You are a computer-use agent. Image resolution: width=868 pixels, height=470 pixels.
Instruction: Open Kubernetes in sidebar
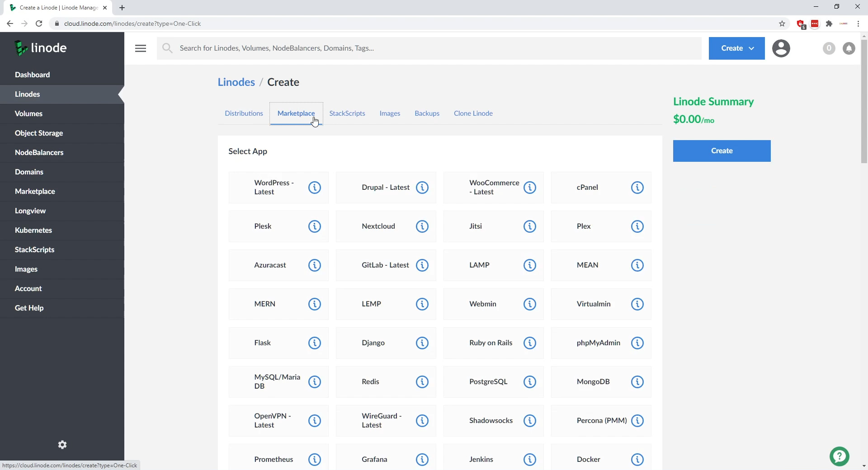tap(62, 230)
